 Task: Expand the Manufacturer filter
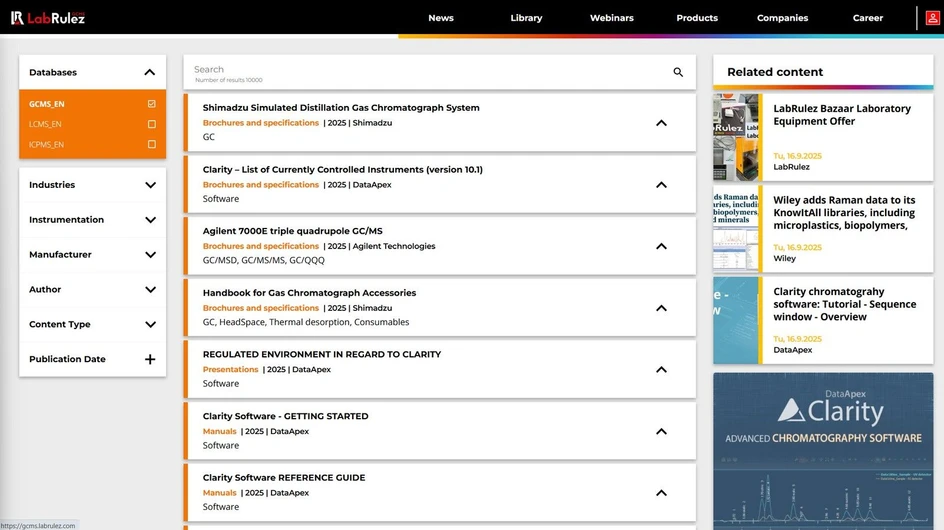[150, 255]
